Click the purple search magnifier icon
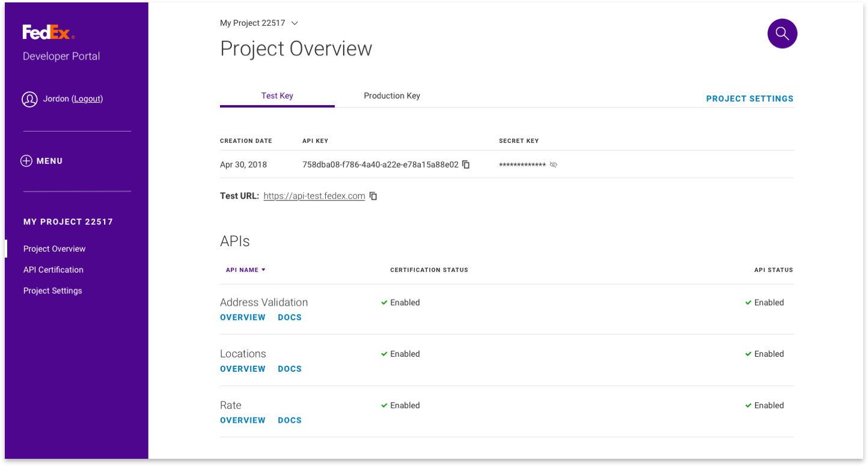The width and height of the screenshot is (868, 466). coord(782,34)
